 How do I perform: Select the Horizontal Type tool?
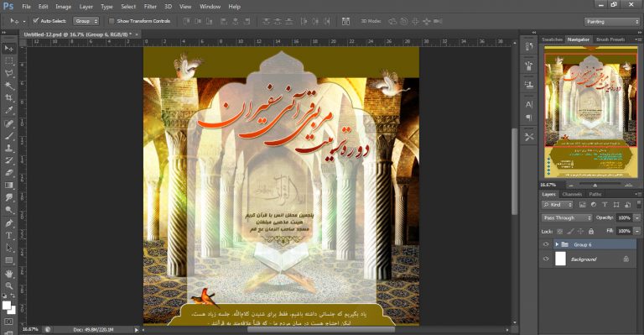point(8,236)
